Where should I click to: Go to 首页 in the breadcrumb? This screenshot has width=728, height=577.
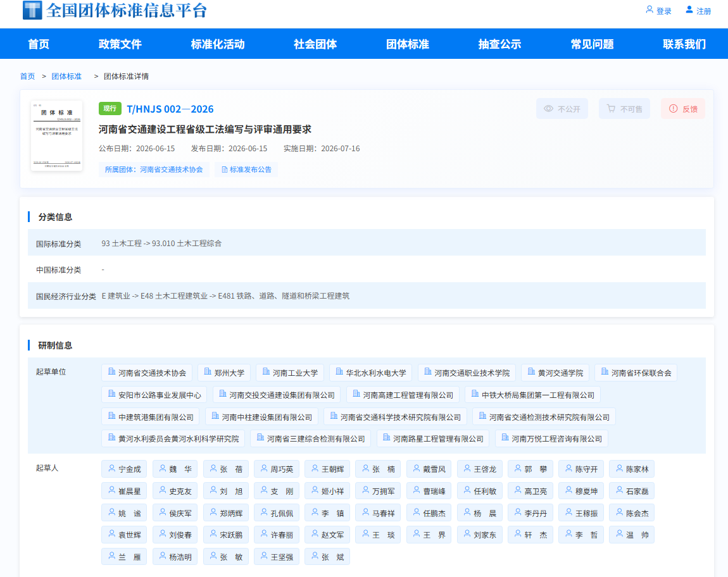pyautogui.click(x=27, y=76)
